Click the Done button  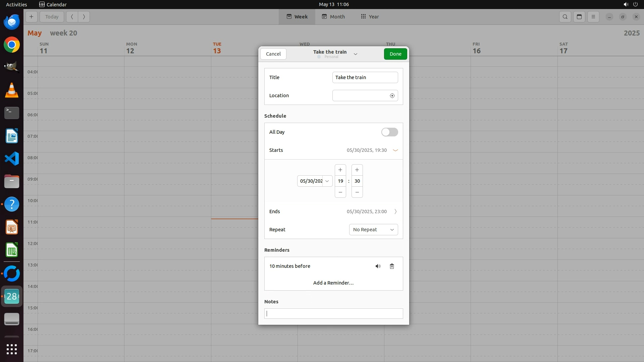395,54
